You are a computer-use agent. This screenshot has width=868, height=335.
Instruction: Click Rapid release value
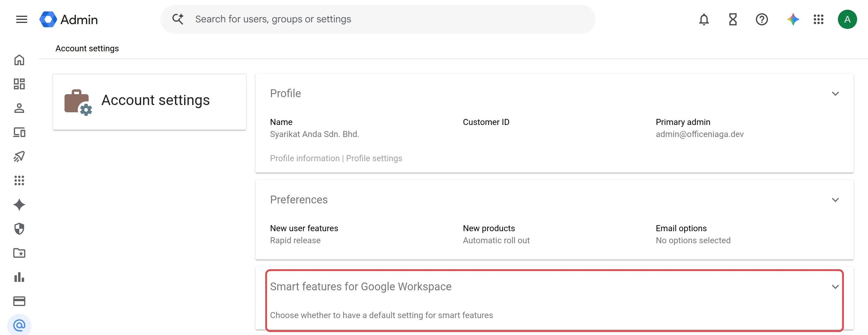tap(295, 240)
